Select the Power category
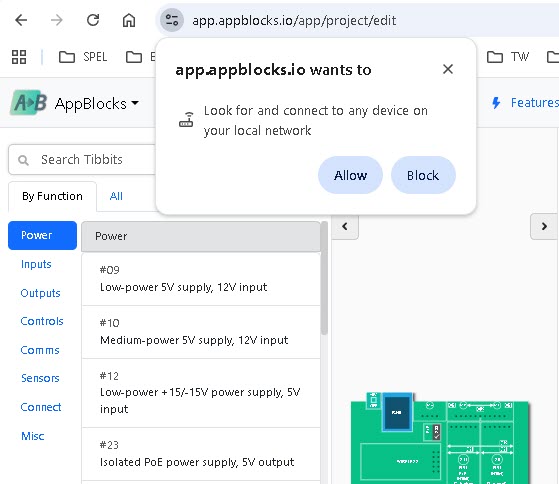This screenshot has width=559, height=484. point(42,235)
